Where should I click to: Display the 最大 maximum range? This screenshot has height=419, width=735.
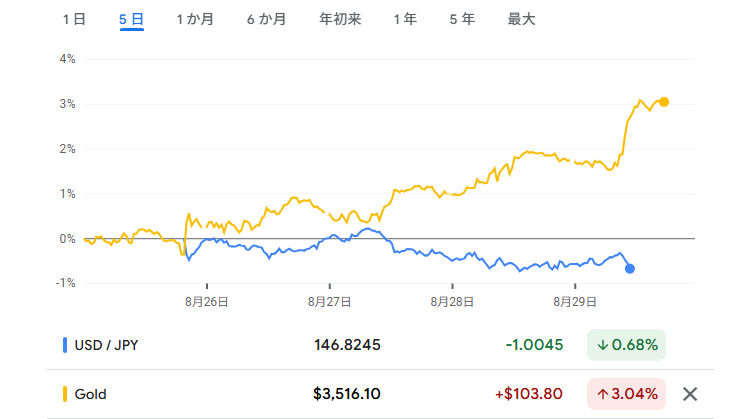tap(521, 19)
